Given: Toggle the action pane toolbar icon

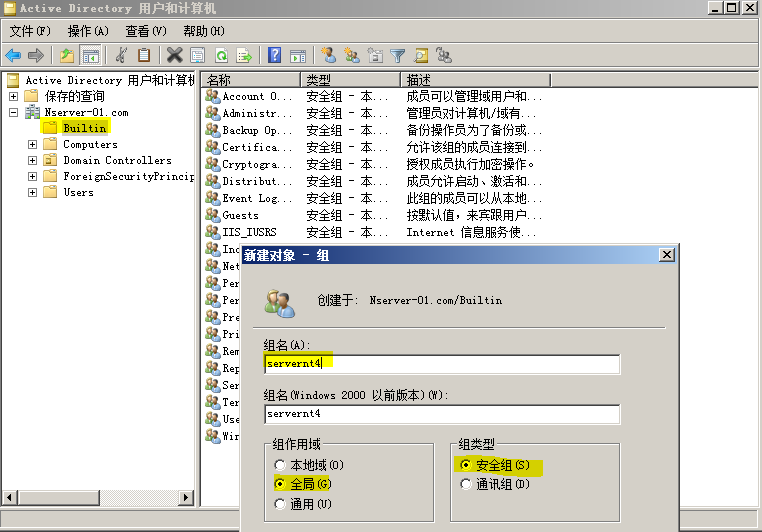Looking at the screenshot, I should point(298,55).
